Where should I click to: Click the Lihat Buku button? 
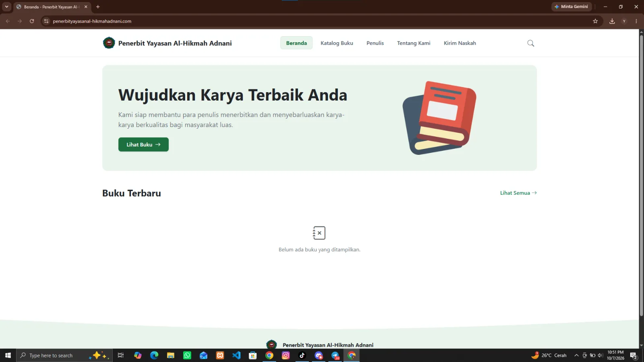[x=143, y=144]
